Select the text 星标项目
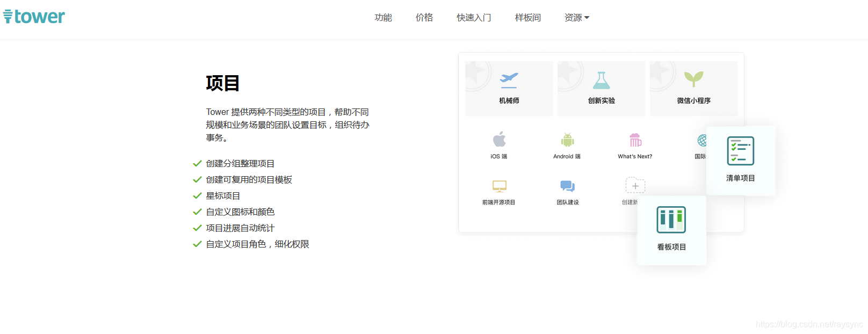 coord(223,195)
